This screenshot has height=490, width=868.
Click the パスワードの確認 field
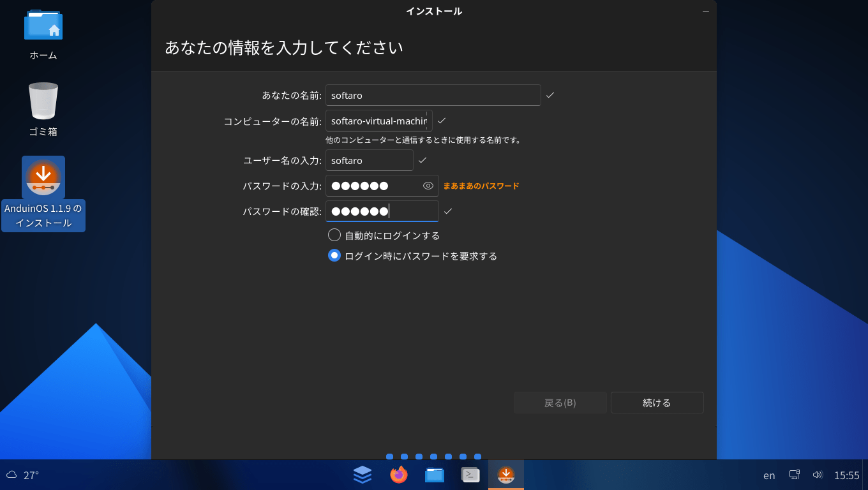[382, 211]
